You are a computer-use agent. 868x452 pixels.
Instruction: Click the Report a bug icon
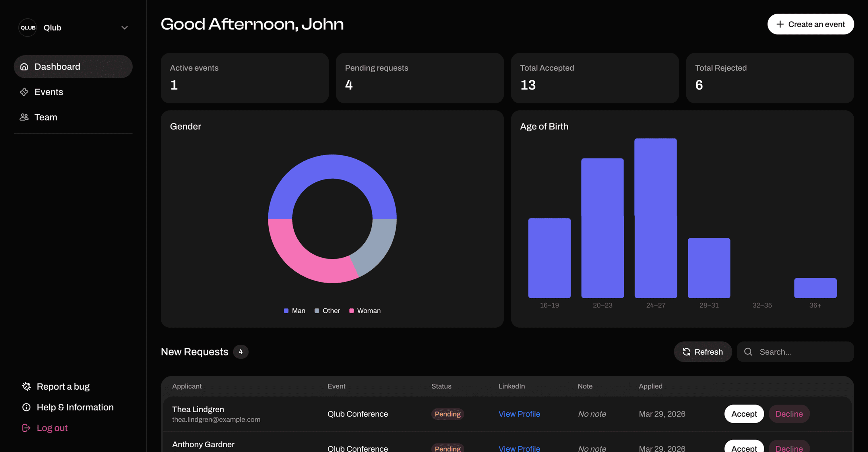click(x=26, y=387)
